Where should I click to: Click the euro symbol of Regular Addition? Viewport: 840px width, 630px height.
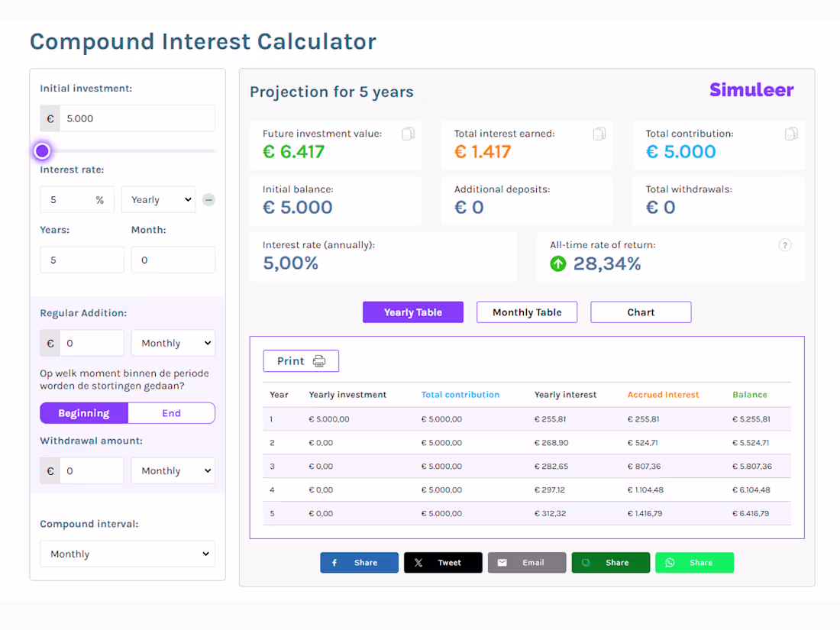pos(50,343)
